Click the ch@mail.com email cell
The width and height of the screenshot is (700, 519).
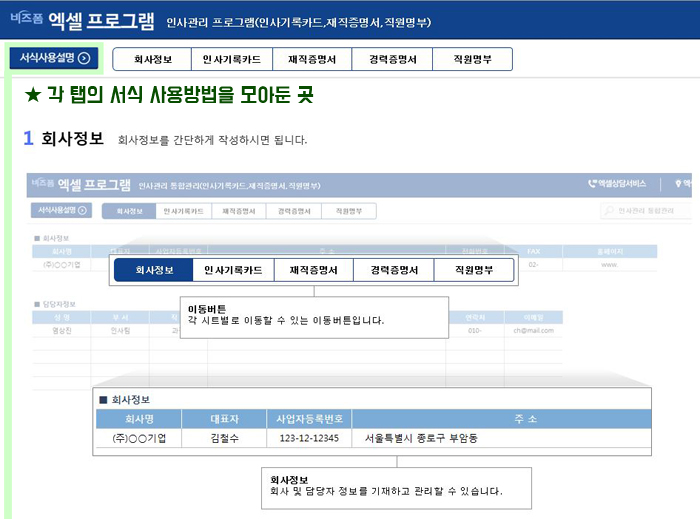533,330
